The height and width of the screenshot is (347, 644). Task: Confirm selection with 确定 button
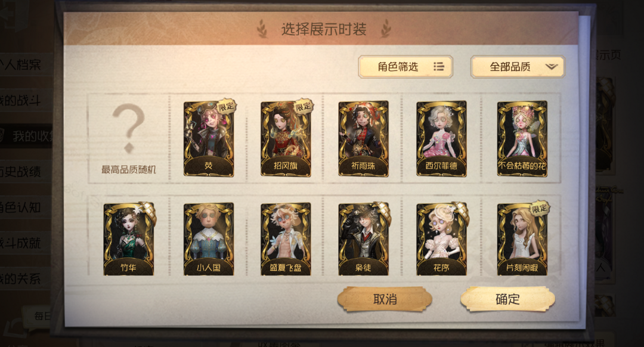point(507,299)
